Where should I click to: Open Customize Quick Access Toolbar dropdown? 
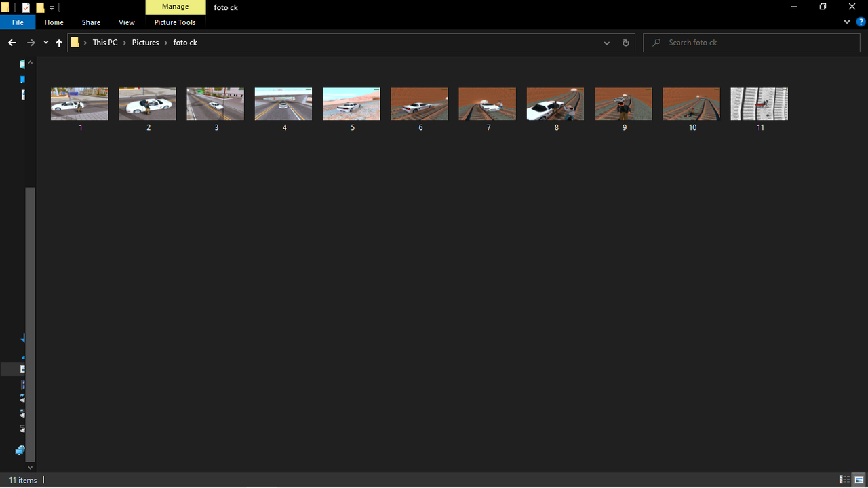[52, 7]
